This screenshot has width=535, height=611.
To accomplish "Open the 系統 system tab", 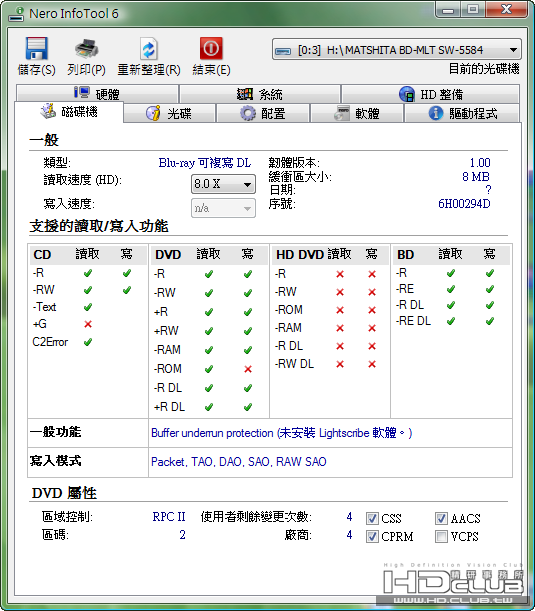I will click(x=260, y=94).
